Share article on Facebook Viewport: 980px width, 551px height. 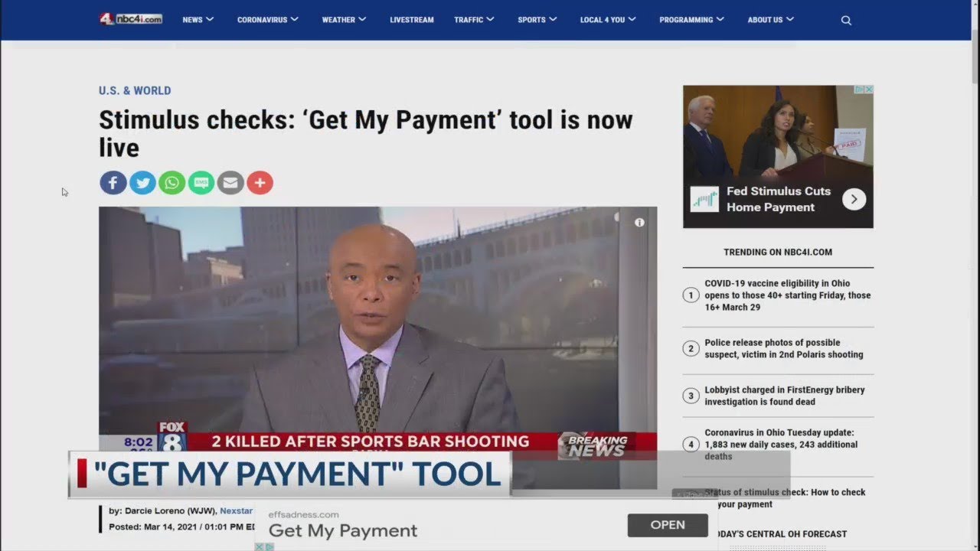pos(113,183)
